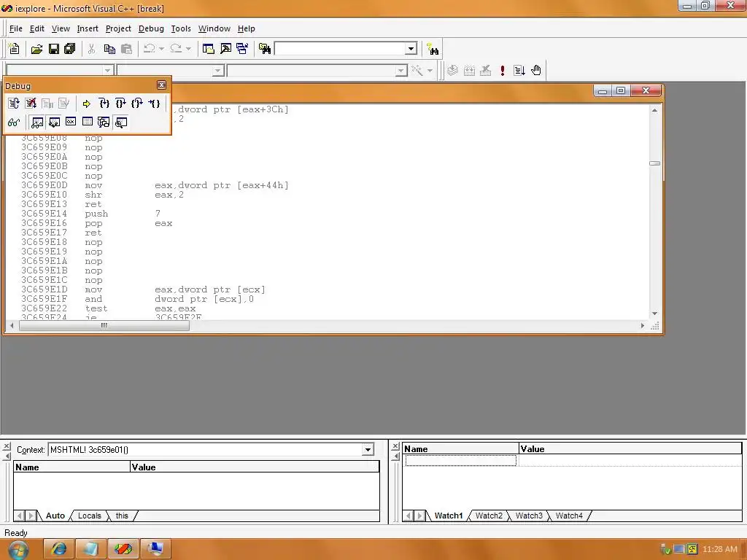This screenshot has height=560, width=747.
Task: Expand the Redo history dropdown arrow
Action: pos(188,49)
